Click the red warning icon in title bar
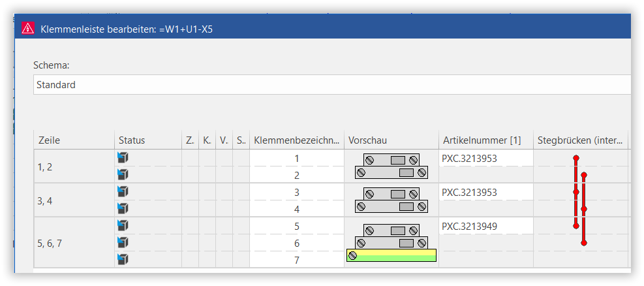The width and height of the screenshot is (644, 286). 28,29
